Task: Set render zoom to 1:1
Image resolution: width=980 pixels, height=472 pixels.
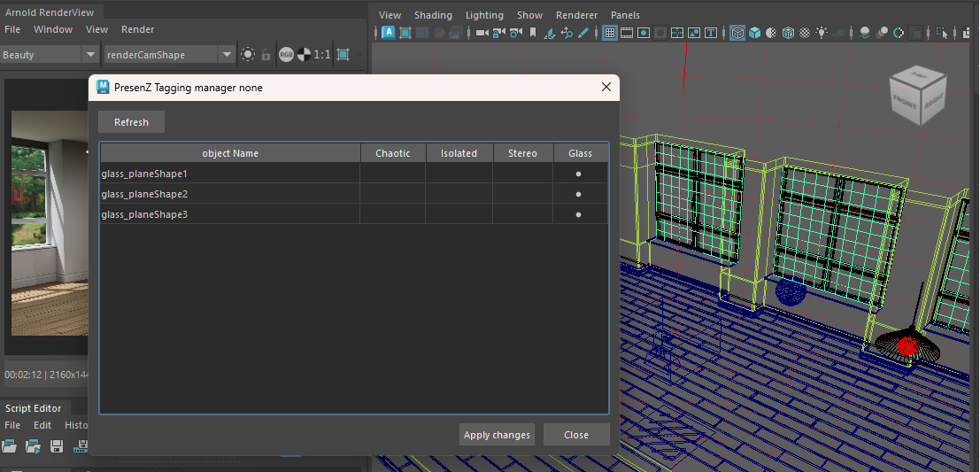Action: pos(322,55)
